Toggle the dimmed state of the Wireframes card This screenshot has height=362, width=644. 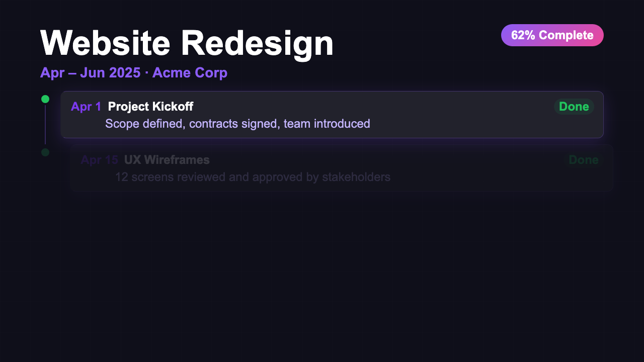341,168
